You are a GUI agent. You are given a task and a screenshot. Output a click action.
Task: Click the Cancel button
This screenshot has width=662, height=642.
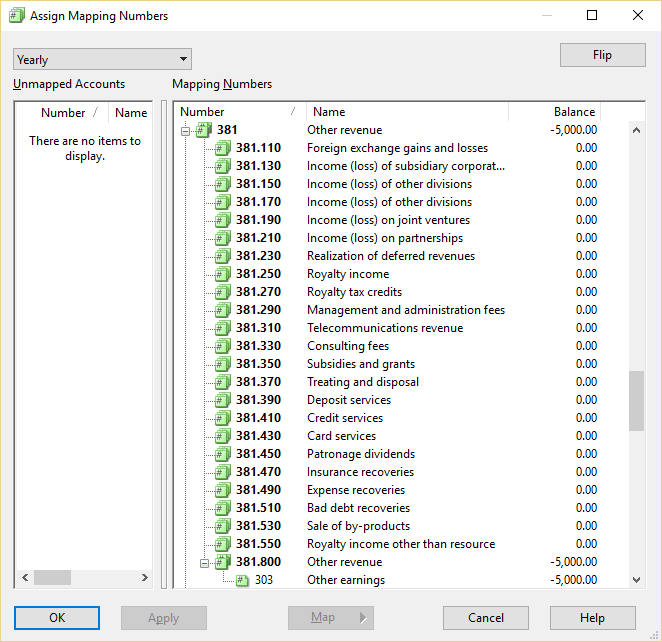(x=485, y=618)
